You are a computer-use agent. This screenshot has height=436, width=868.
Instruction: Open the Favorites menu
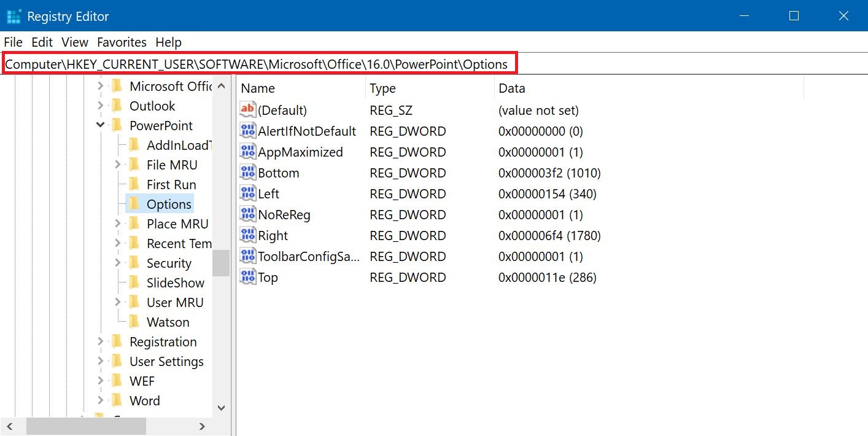(x=122, y=42)
